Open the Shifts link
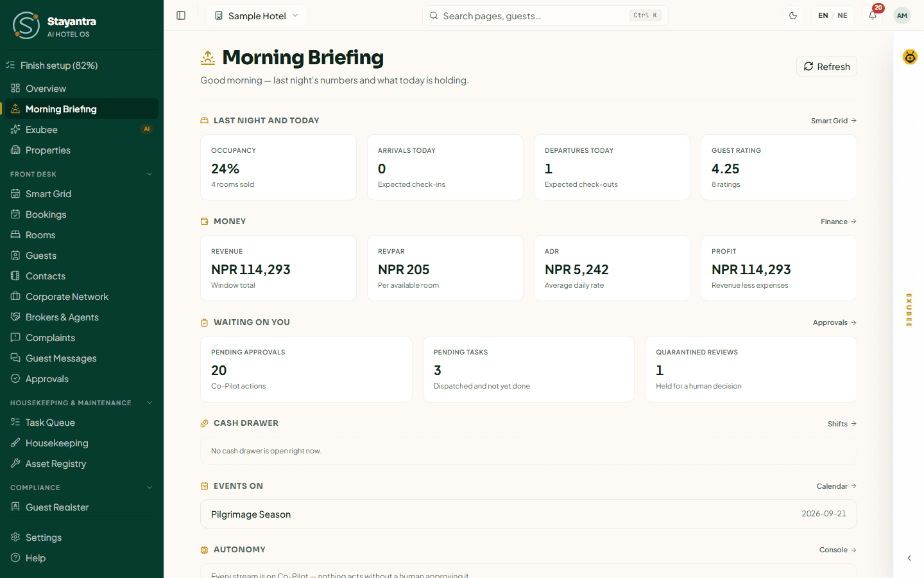Image resolution: width=924 pixels, height=578 pixels. pyautogui.click(x=842, y=424)
